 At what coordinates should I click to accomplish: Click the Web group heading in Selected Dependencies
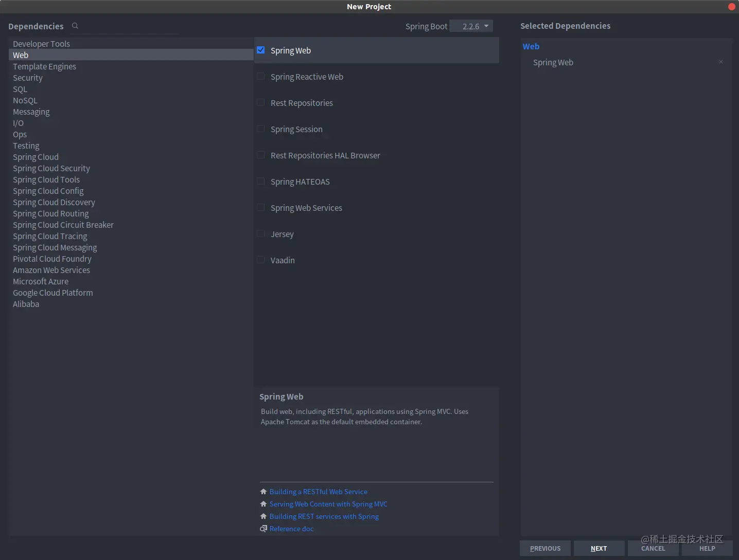[x=531, y=46]
